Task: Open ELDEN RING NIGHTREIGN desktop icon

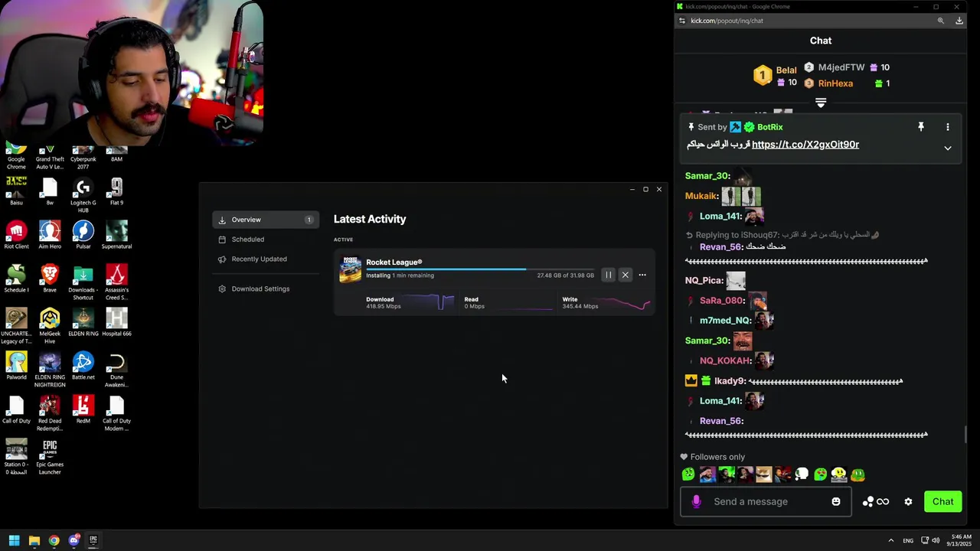Action: pyautogui.click(x=50, y=370)
